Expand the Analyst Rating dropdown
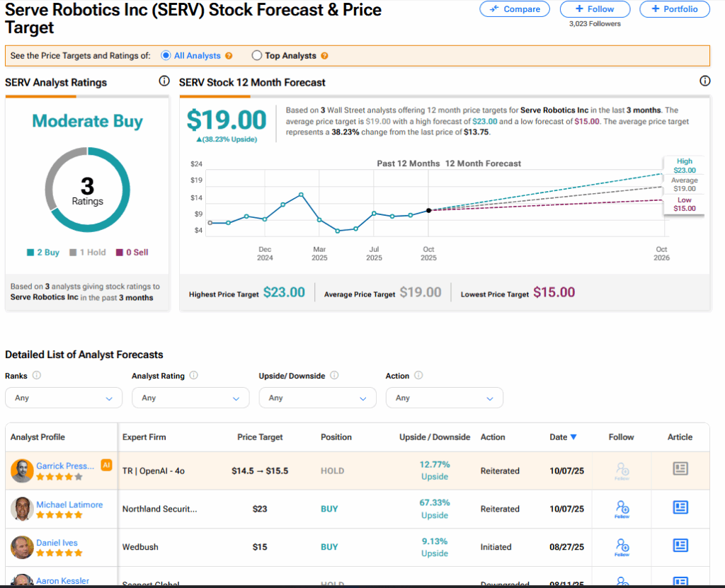Image resolution: width=725 pixels, height=588 pixels. 190,398
